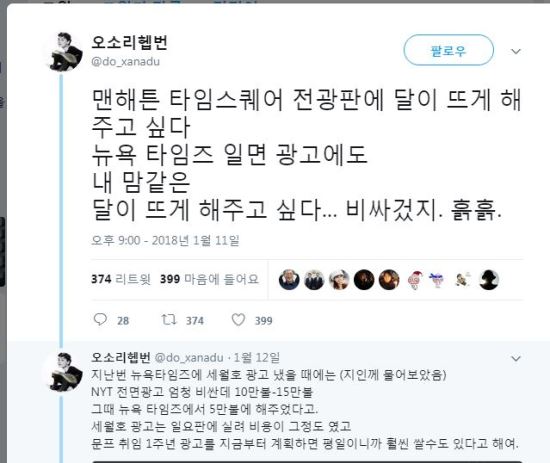Screen dimensions: 550x463
Task: Click the last, dark silhouette liker avatar
Action: coord(489,280)
